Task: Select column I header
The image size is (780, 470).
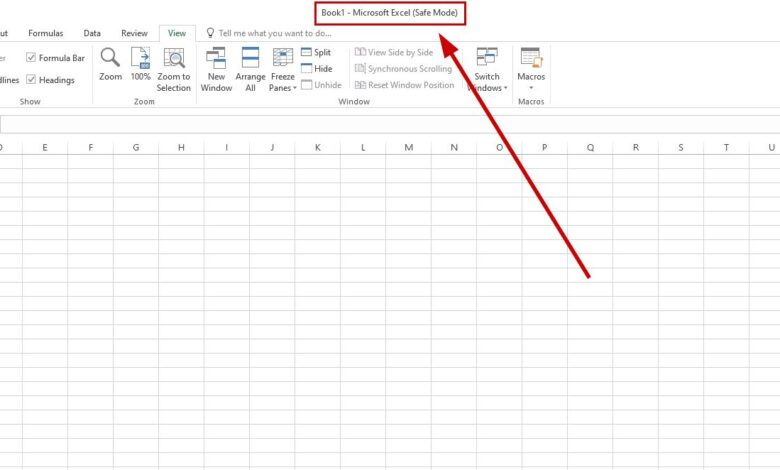Action: click(x=227, y=147)
